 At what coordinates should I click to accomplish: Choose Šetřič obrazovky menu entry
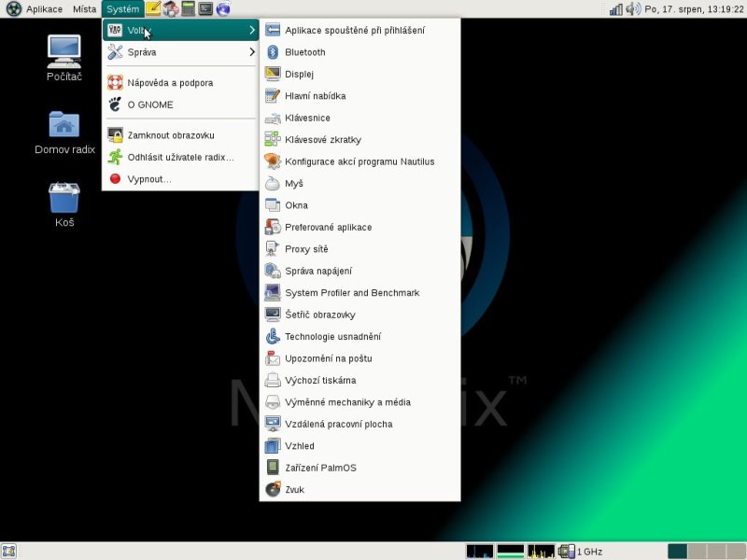pos(319,315)
